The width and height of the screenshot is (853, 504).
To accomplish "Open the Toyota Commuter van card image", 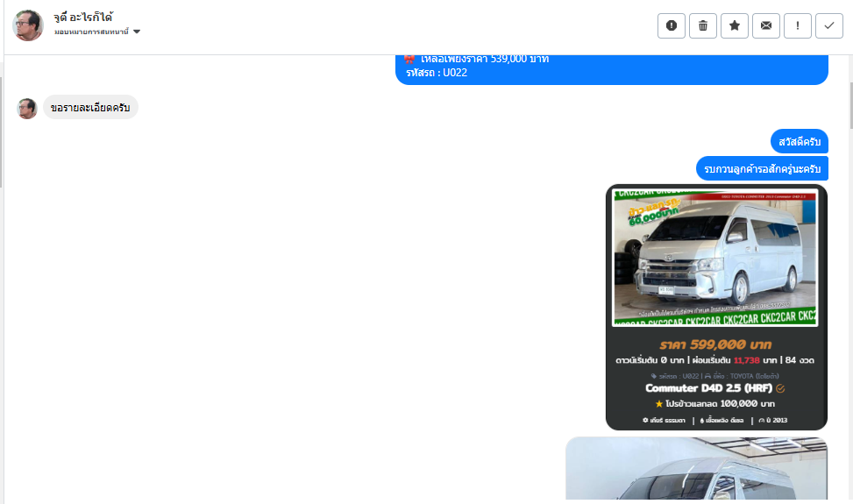I will [714, 258].
